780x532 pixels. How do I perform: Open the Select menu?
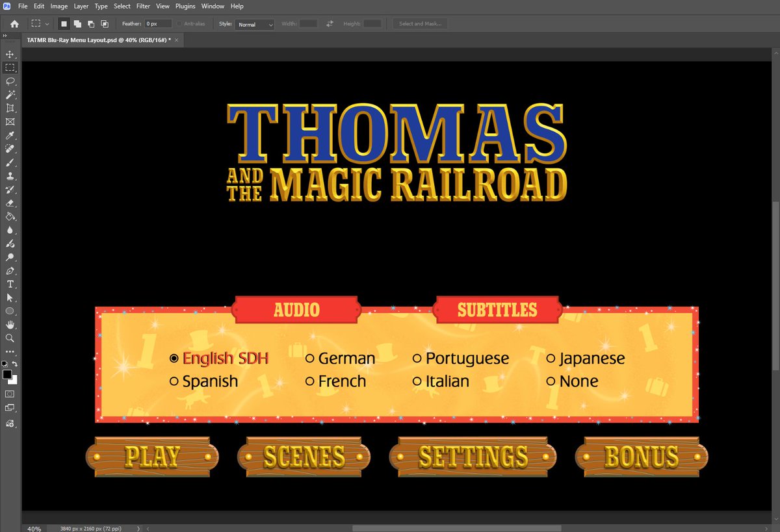[122, 6]
